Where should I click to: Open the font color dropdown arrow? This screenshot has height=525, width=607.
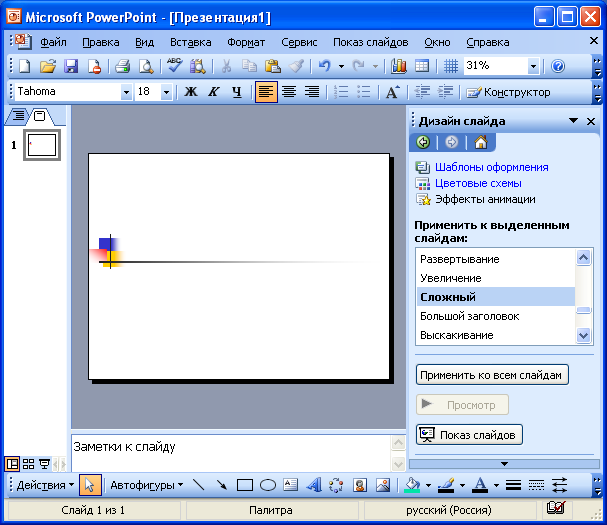(x=496, y=485)
